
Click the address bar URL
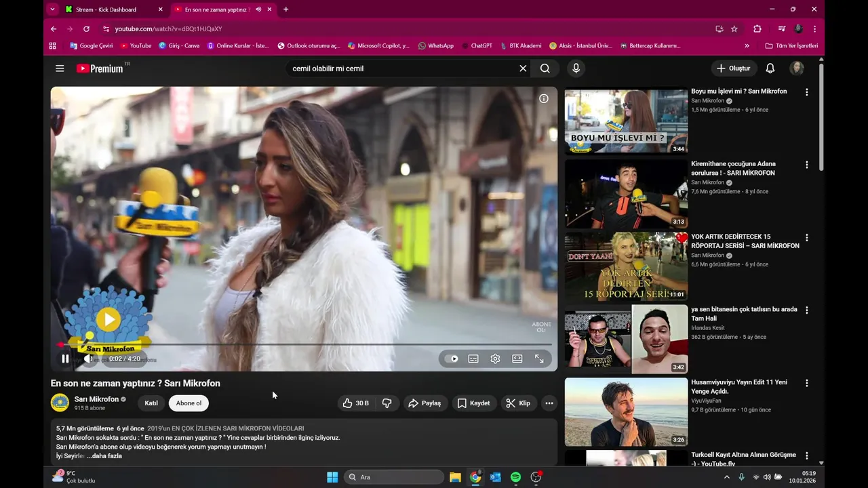[x=168, y=29]
